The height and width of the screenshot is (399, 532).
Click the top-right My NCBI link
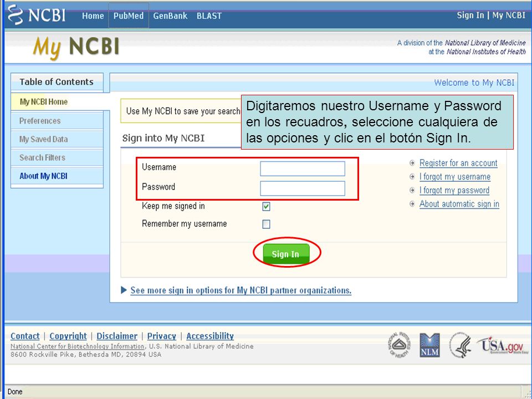[x=509, y=16]
